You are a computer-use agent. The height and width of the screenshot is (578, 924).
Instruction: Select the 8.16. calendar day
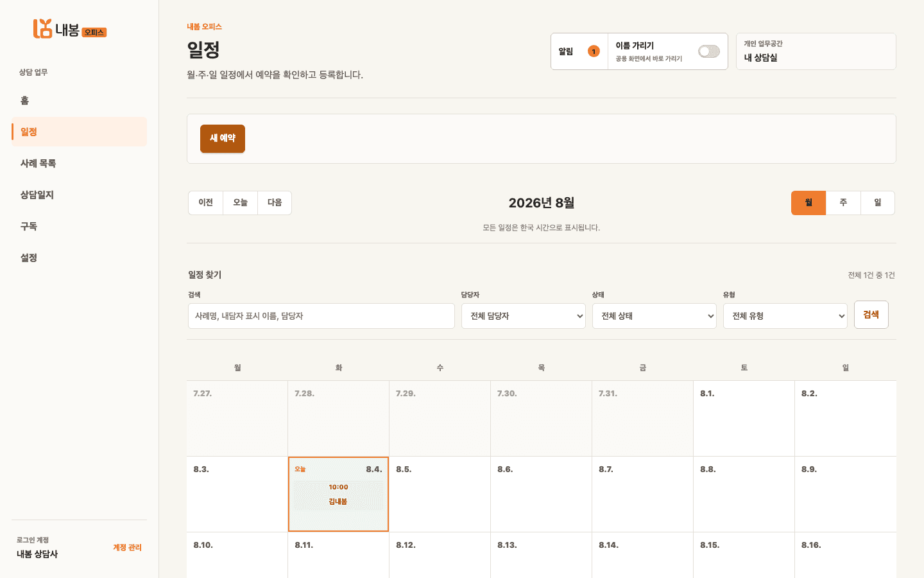click(x=845, y=556)
